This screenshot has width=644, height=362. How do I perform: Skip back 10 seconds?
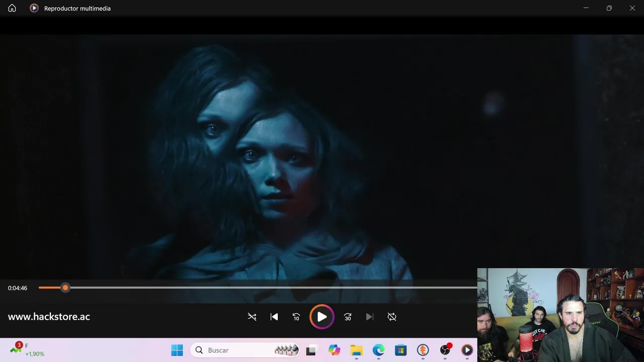point(296,317)
